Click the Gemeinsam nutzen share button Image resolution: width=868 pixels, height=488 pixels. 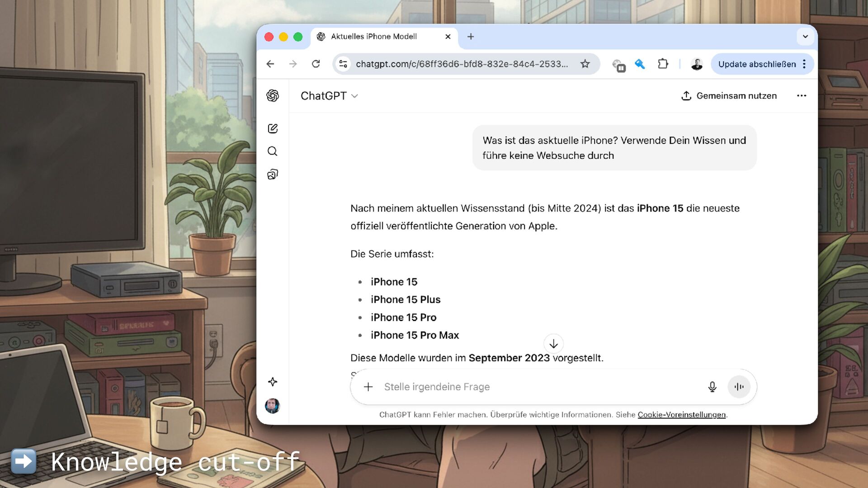(x=729, y=96)
